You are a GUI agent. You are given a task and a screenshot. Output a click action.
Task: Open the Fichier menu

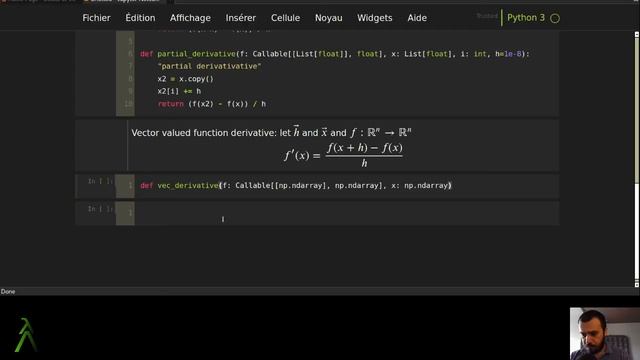point(96,18)
